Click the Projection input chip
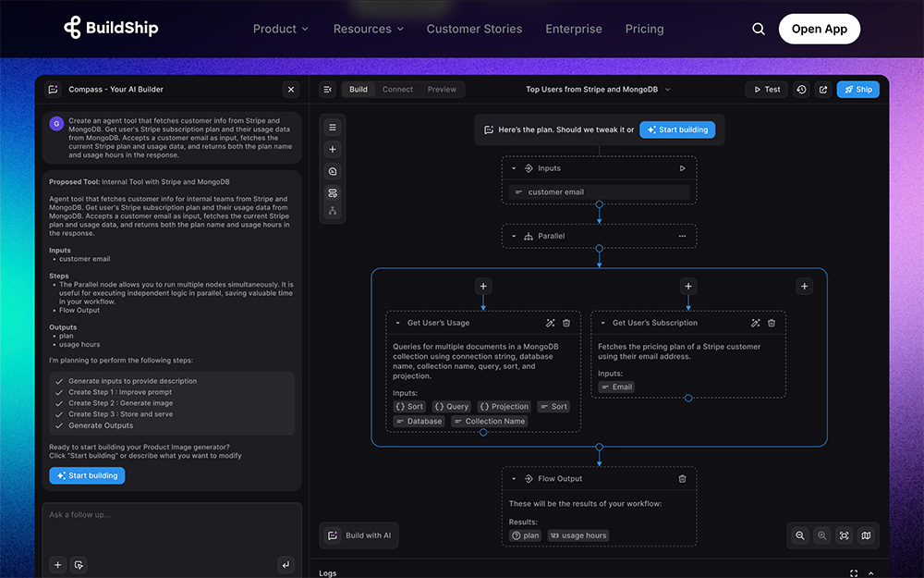 pos(504,406)
